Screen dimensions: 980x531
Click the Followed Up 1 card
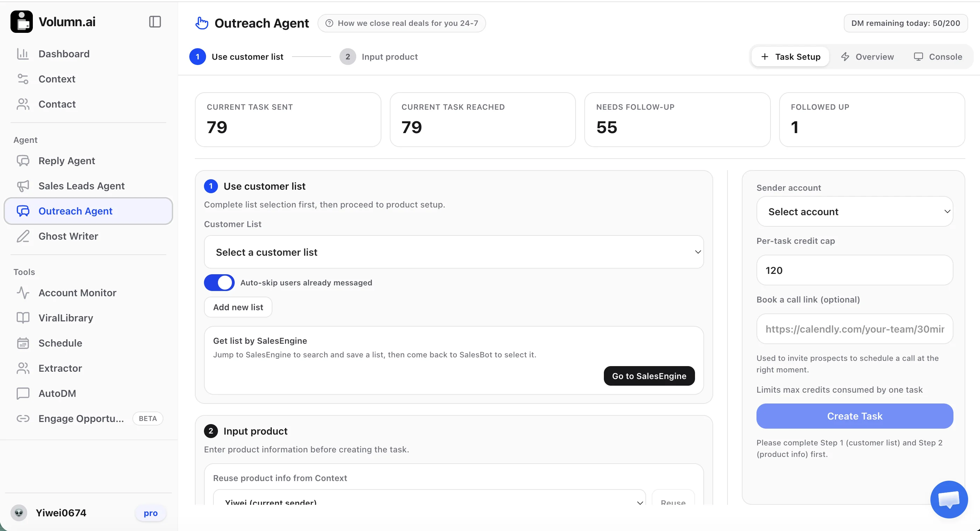click(872, 119)
